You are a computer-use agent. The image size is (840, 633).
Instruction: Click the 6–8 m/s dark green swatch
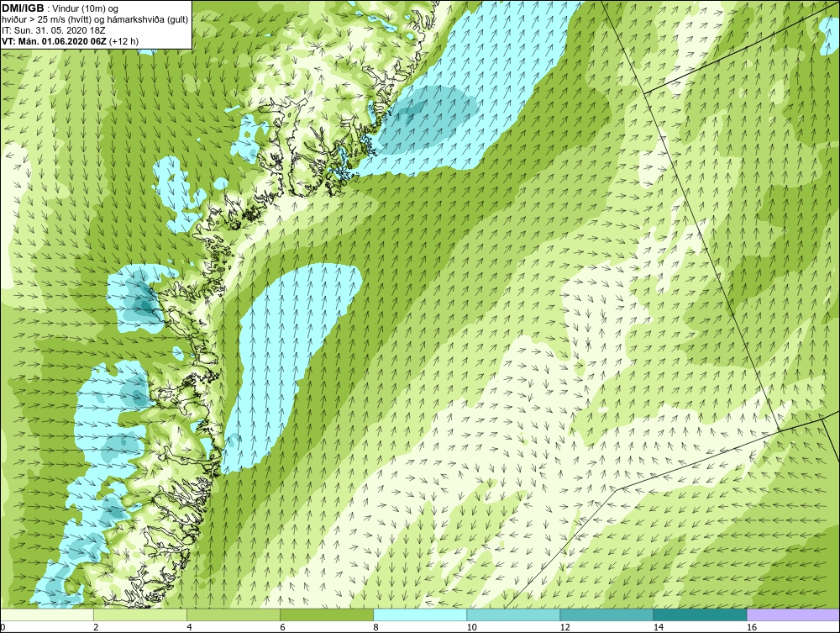[327, 615]
